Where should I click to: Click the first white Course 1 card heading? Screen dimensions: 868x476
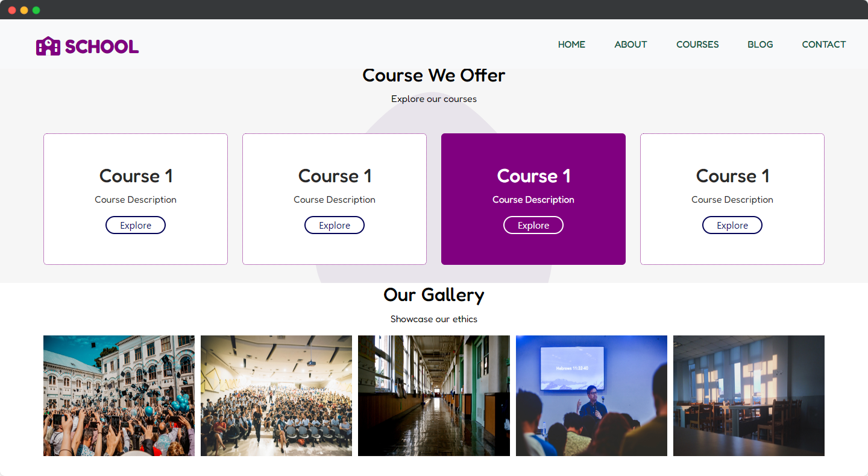click(x=136, y=176)
